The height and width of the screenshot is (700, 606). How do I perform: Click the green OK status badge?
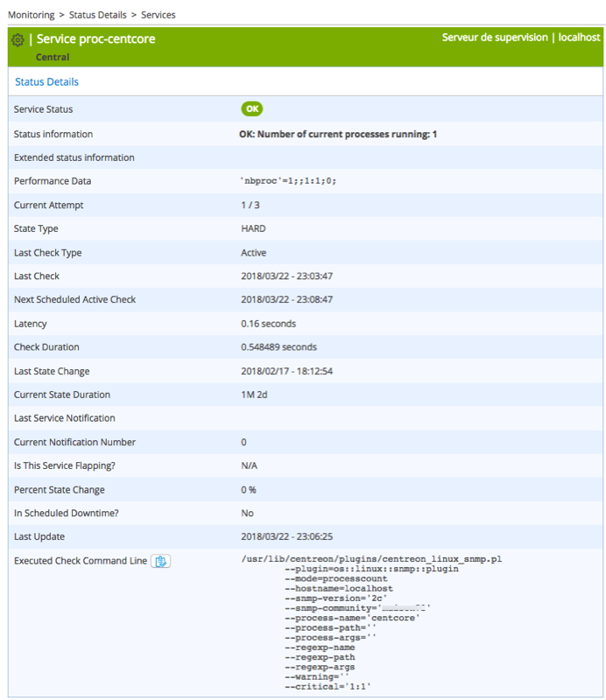pos(252,109)
